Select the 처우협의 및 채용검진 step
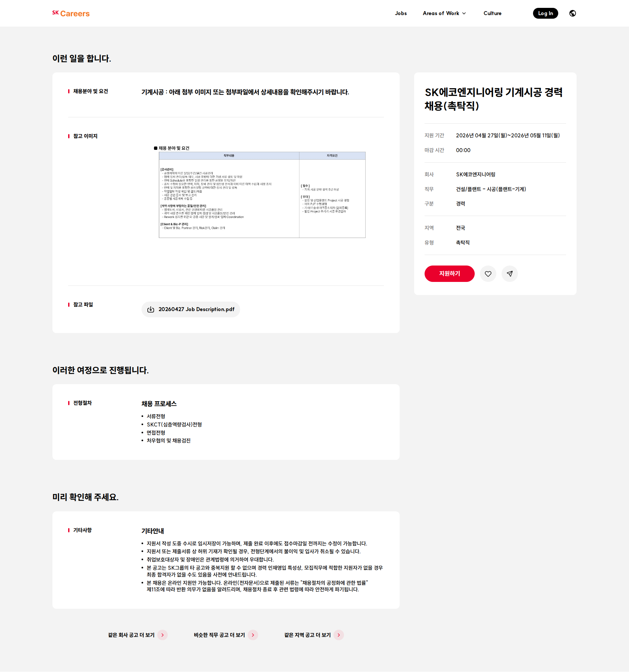The height and width of the screenshot is (672, 629). [x=168, y=441]
